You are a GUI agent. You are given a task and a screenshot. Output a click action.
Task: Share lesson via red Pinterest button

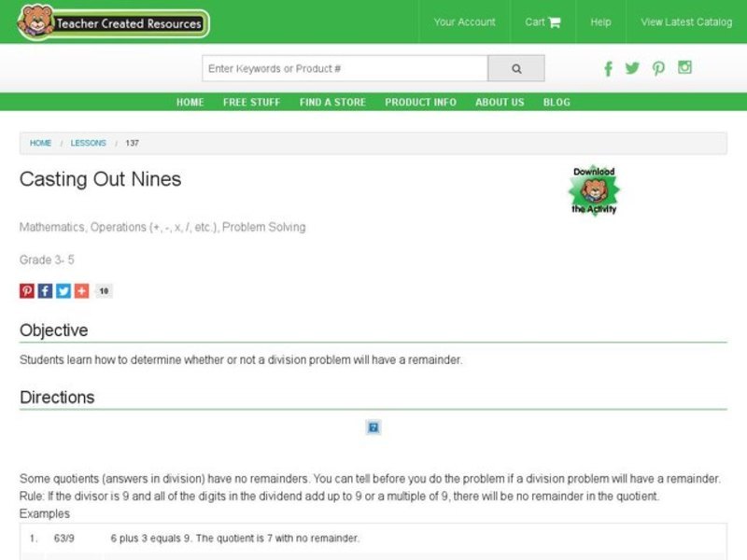coord(27,290)
